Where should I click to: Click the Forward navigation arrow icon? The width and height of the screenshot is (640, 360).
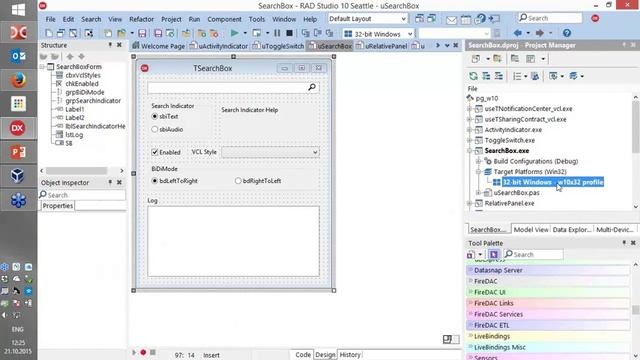click(539, 33)
